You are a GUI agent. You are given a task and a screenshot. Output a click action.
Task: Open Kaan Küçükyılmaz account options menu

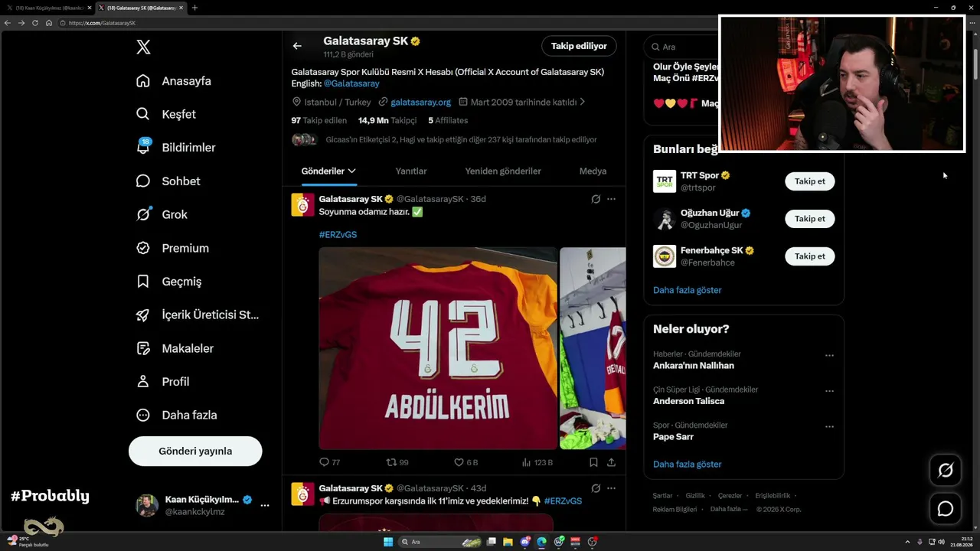[265, 505]
